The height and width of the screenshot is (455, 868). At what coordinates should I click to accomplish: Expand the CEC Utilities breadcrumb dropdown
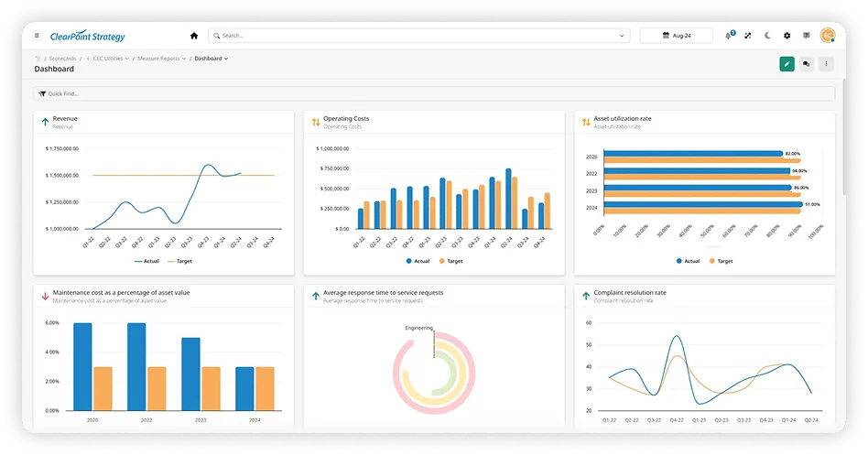(126, 59)
